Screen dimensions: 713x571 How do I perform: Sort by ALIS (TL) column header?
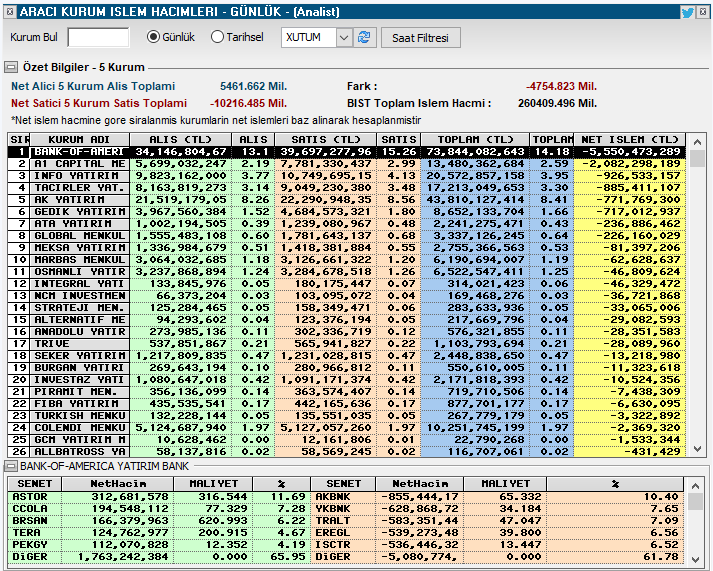click(181, 140)
